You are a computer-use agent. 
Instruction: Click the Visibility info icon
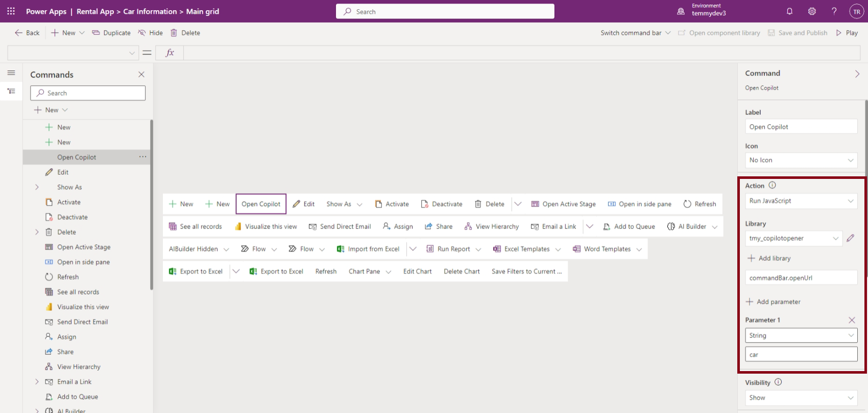[x=778, y=382]
